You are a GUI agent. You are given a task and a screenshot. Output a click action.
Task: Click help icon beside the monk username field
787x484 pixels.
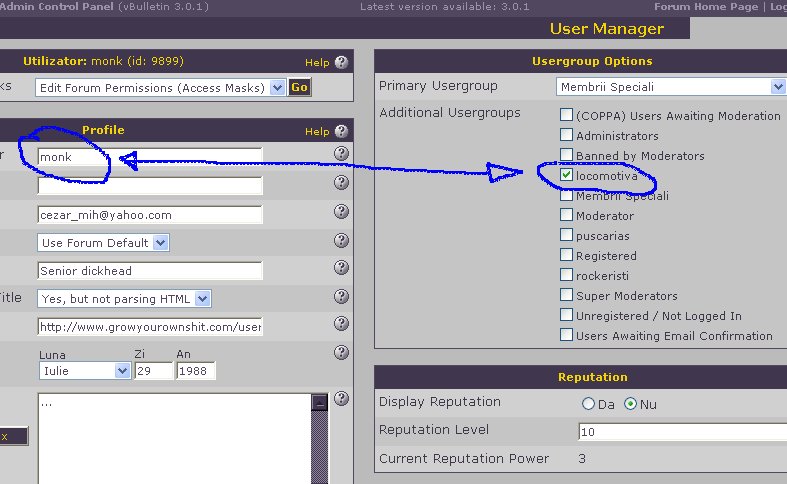tap(341, 154)
